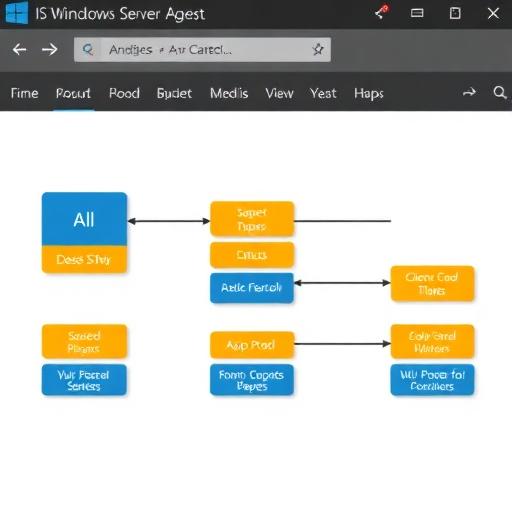Go forward with the right arrow
The width and height of the screenshot is (512, 512).
pos(50,50)
